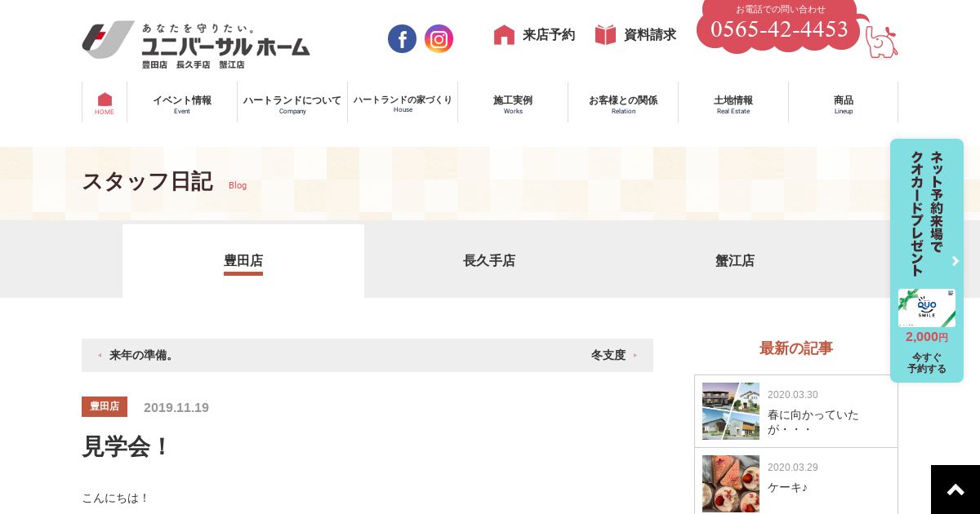Open ハートランドについて Company menu
The width and height of the screenshot is (980, 514).
tap(292, 102)
